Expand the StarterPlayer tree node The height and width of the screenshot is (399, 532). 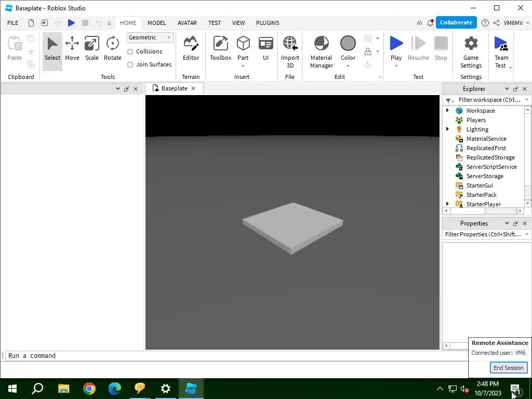coord(447,204)
